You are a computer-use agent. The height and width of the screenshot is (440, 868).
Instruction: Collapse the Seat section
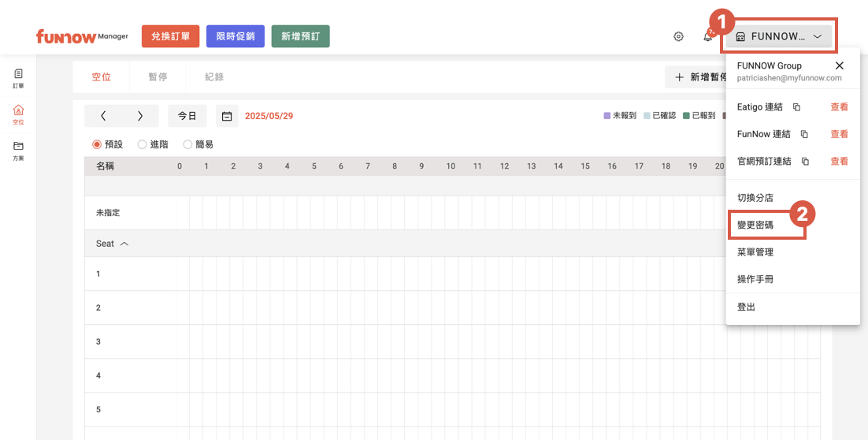click(124, 244)
